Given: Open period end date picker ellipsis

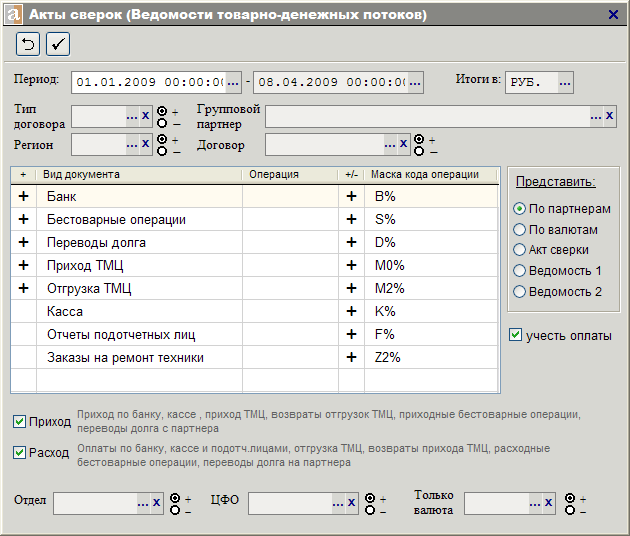Looking at the screenshot, I should click(x=415, y=83).
